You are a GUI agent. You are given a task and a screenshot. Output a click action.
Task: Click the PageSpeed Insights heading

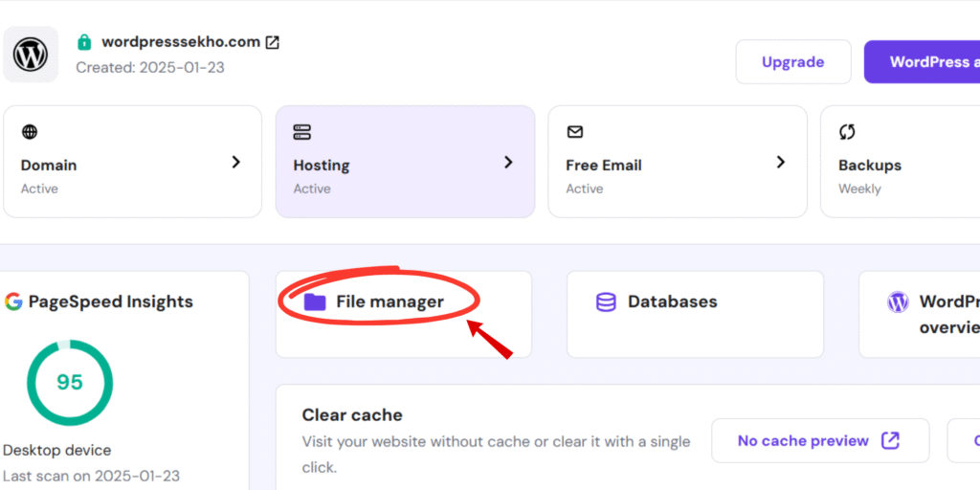[x=111, y=301]
